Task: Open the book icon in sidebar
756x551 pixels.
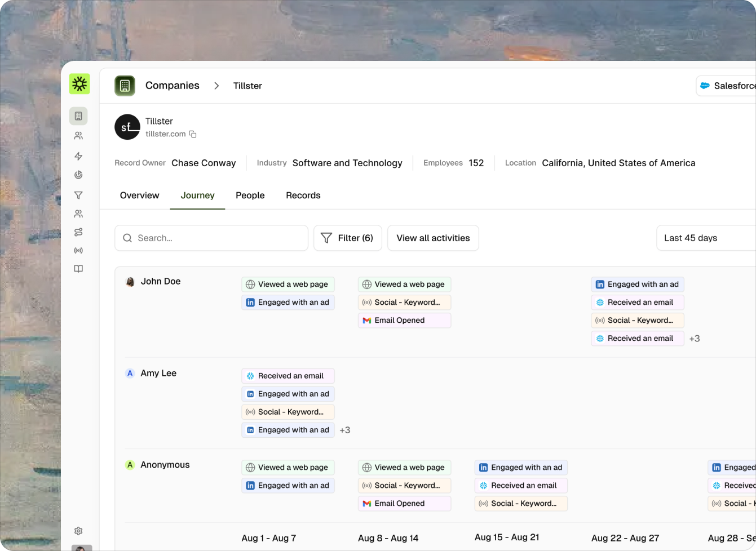Action: pyautogui.click(x=78, y=269)
